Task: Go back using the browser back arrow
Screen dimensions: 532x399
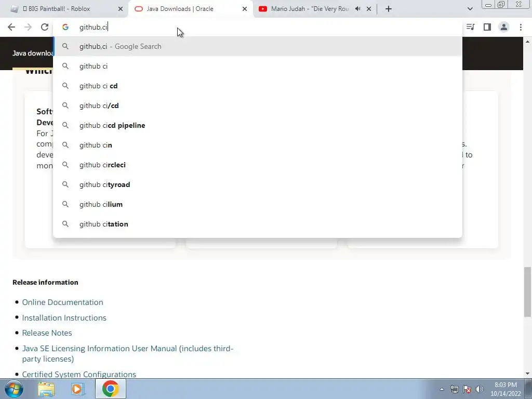Action: point(11,27)
